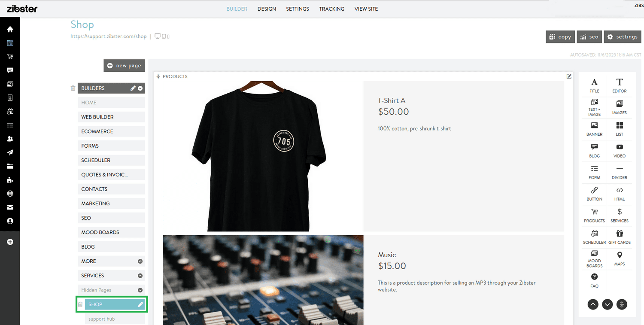Insert a Button block from the palette
Viewport: 644px width, 325px height.
click(x=594, y=194)
